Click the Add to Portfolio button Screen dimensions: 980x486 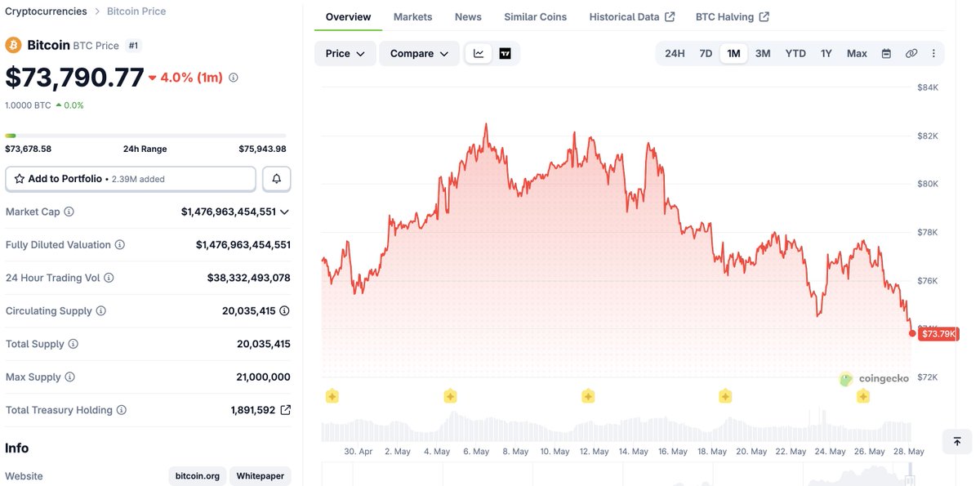tap(131, 179)
